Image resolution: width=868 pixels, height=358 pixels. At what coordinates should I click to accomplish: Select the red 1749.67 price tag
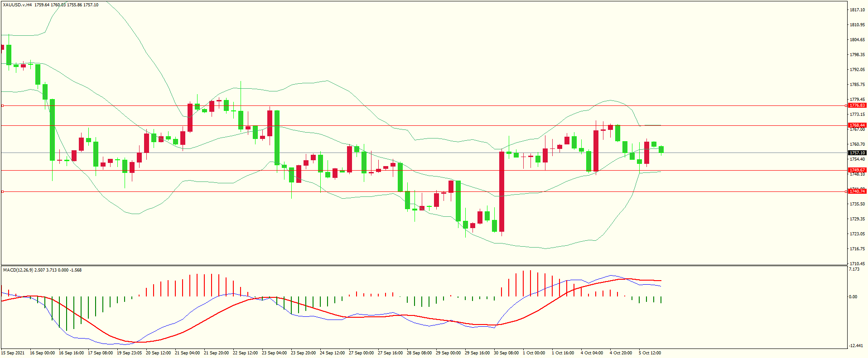(x=857, y=170)
